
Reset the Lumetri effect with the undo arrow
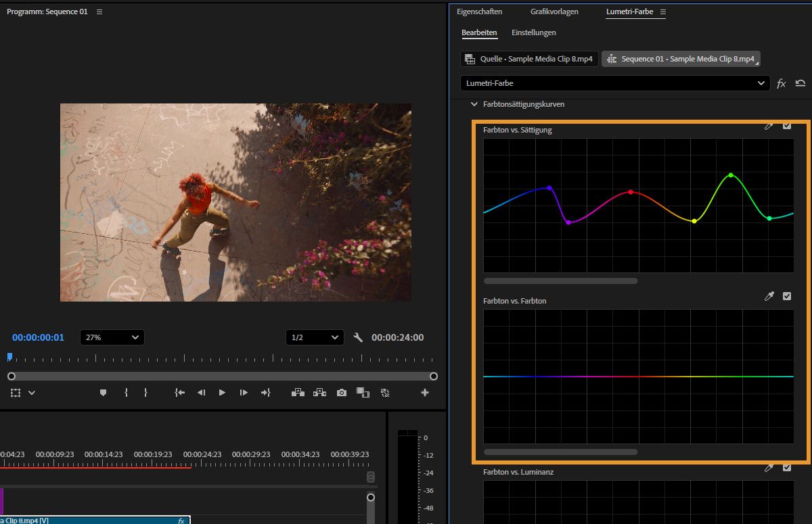800,83
